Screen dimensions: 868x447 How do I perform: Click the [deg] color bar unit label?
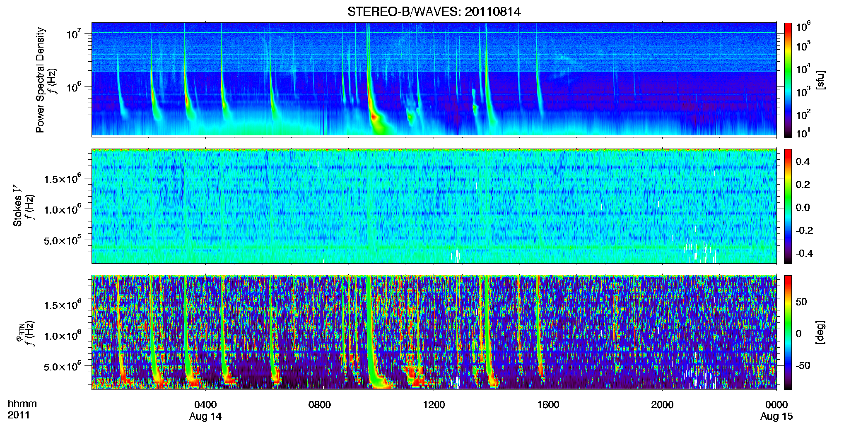[x=820, y=332]
